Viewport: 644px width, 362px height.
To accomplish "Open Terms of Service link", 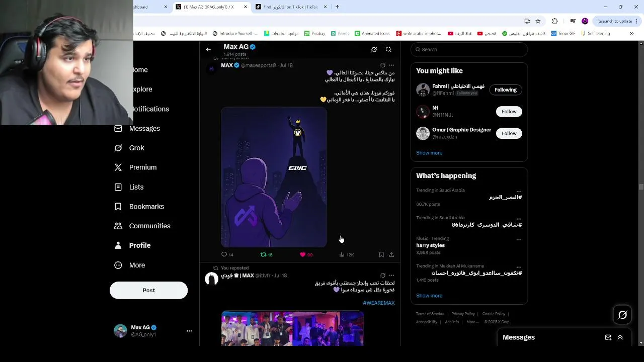I will [430, 314].
